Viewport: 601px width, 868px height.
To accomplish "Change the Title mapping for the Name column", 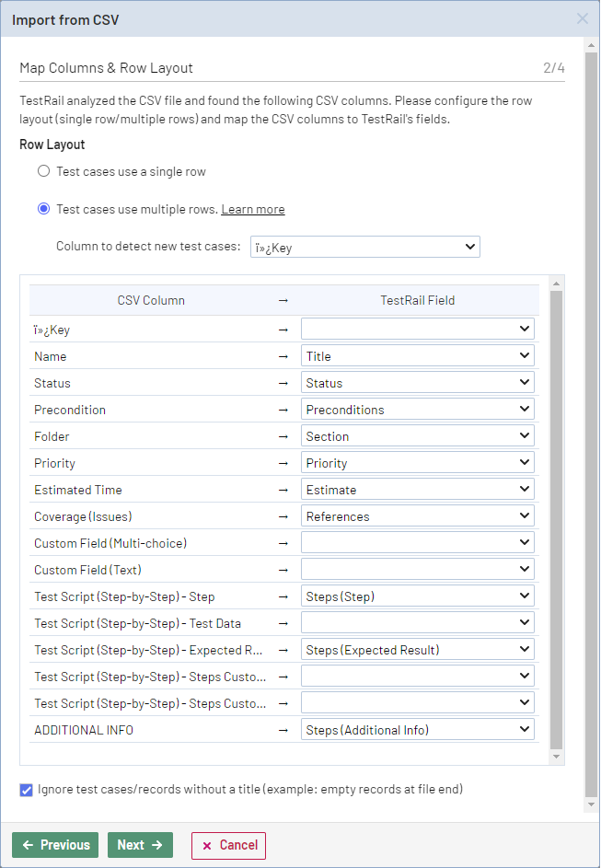I will [417, 354].
